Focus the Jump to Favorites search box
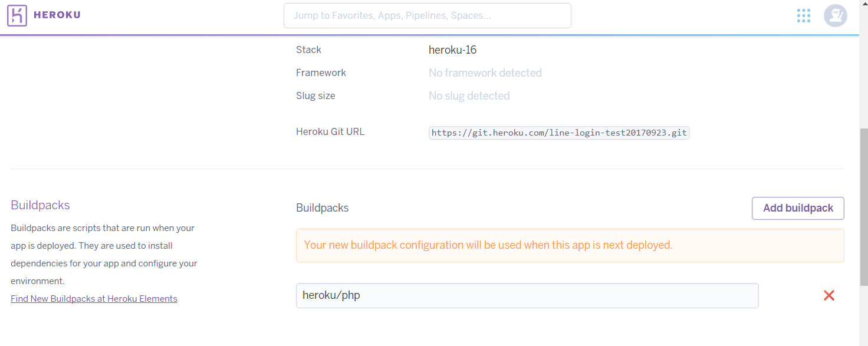Screen dimensions: 868x346 coord(428,15)
